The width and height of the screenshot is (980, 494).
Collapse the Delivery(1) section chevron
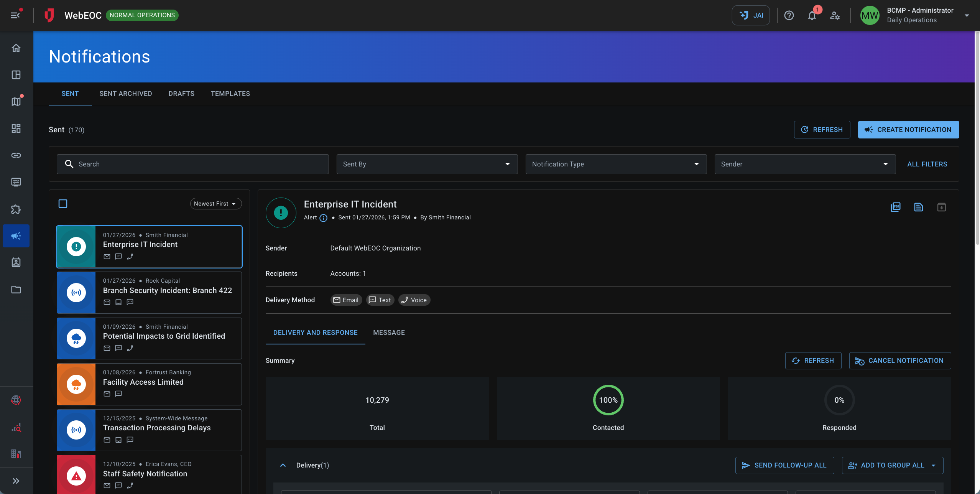point(283,465)
